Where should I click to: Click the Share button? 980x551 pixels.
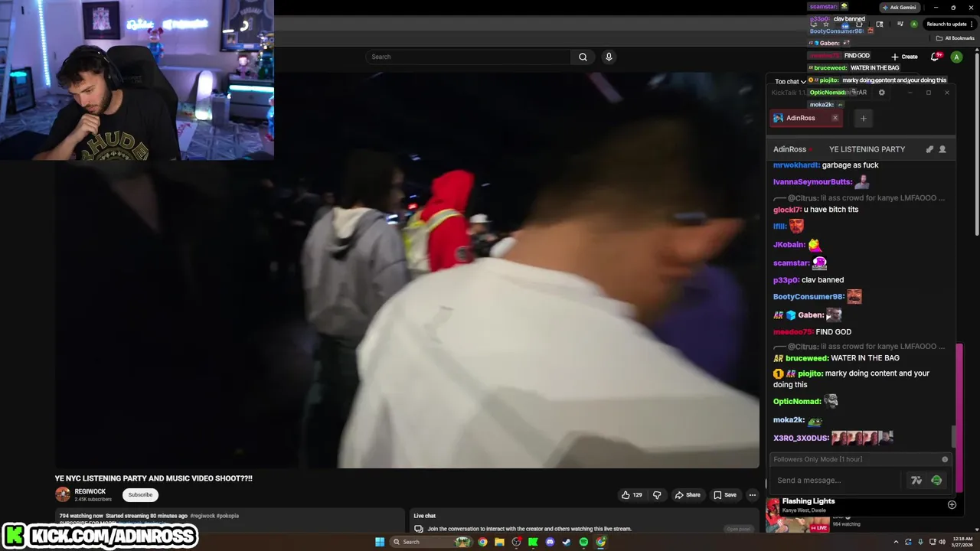pos(688,495)
